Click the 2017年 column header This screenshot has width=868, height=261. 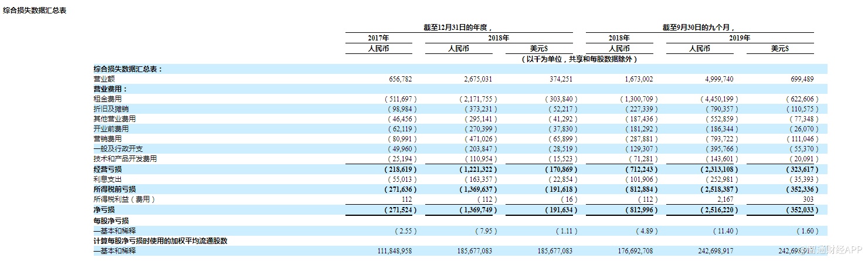[x=378, y=38]
